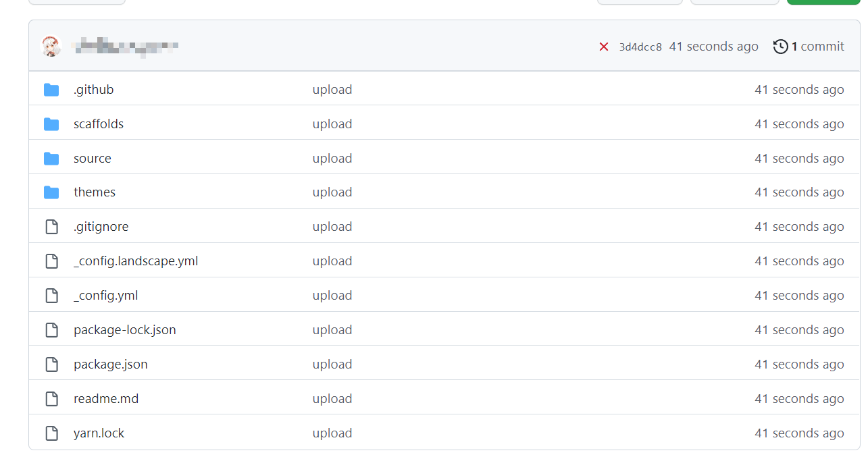Click the user avatar in commit header
This screenshot has height=459, width=868.
point(51,47)
